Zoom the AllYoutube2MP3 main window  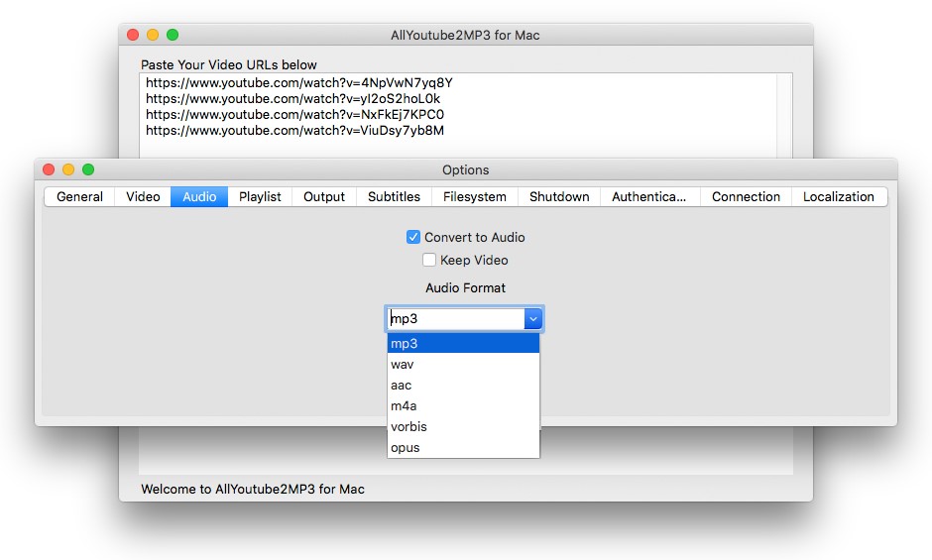pyautogui.click(x=173, y=35)
